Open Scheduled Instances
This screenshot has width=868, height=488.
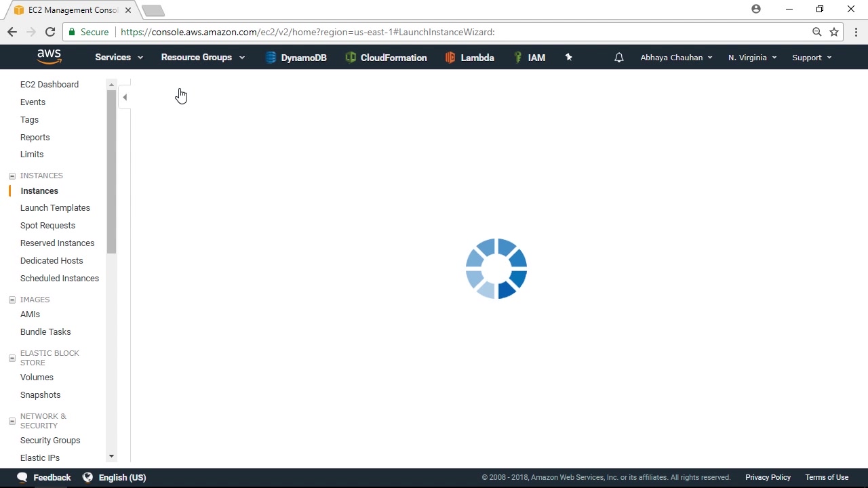(x=60, y=279)
